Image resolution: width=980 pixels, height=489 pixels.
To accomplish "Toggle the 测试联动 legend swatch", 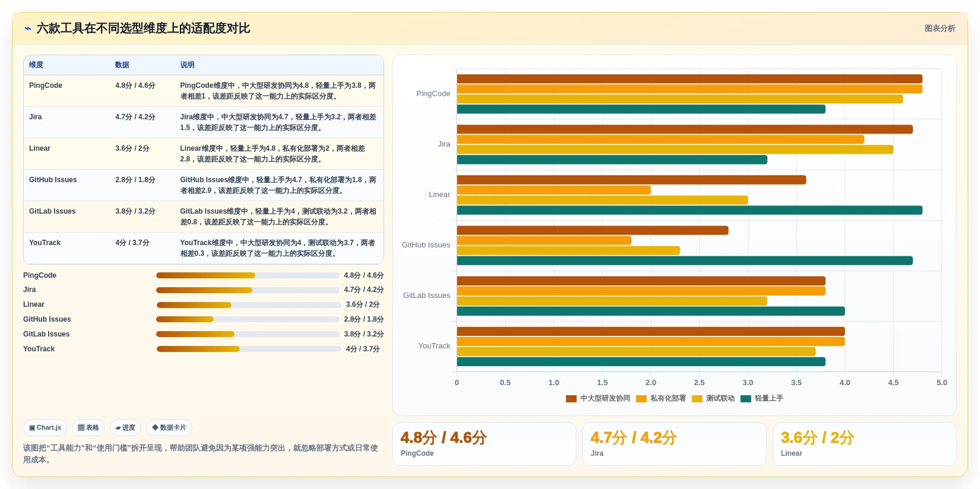I will pos(697,399).
